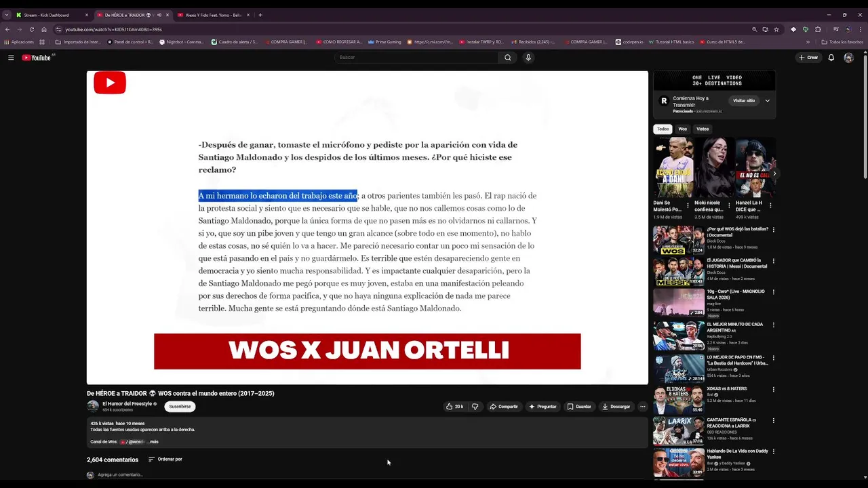868x488 pixels.
Task: Open options for LO MEJOR DE PAPO video
Action: (x=773, y=358)
